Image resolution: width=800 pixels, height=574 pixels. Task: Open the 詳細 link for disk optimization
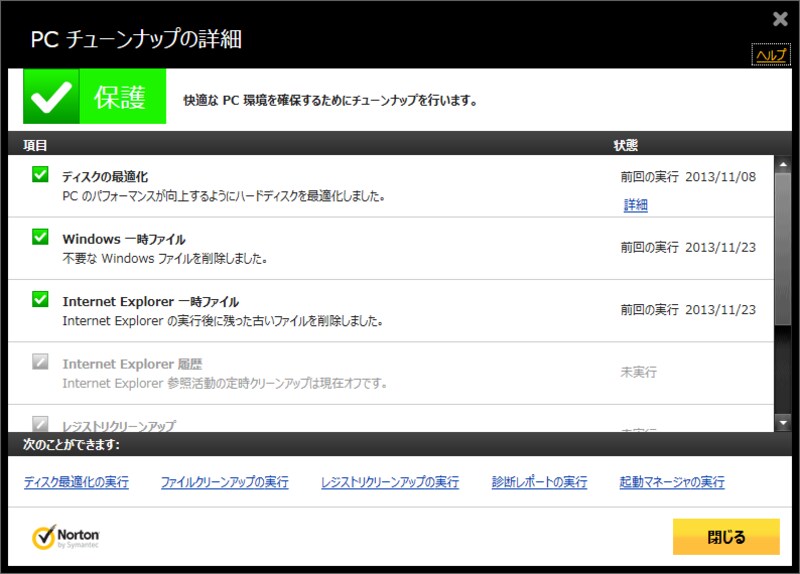coord(636,205)
